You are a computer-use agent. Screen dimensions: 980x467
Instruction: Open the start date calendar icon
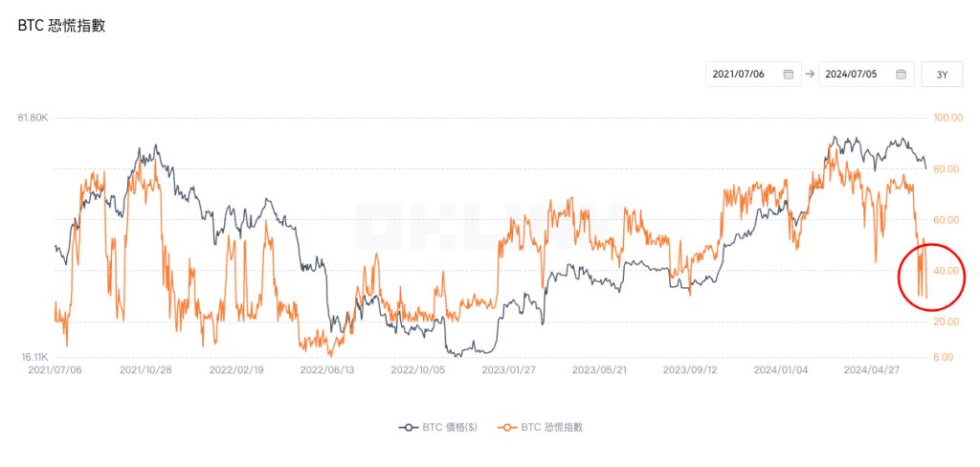point(788,74)
